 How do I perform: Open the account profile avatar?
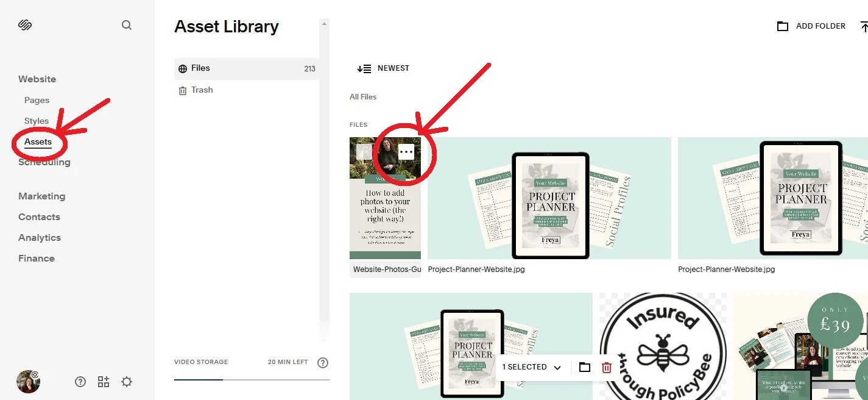click(28, 381)
